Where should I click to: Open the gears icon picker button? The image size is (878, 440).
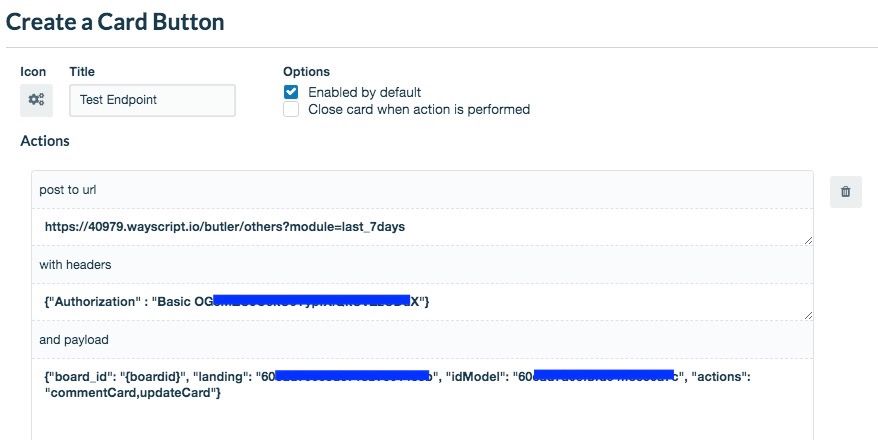pos(36,100)
